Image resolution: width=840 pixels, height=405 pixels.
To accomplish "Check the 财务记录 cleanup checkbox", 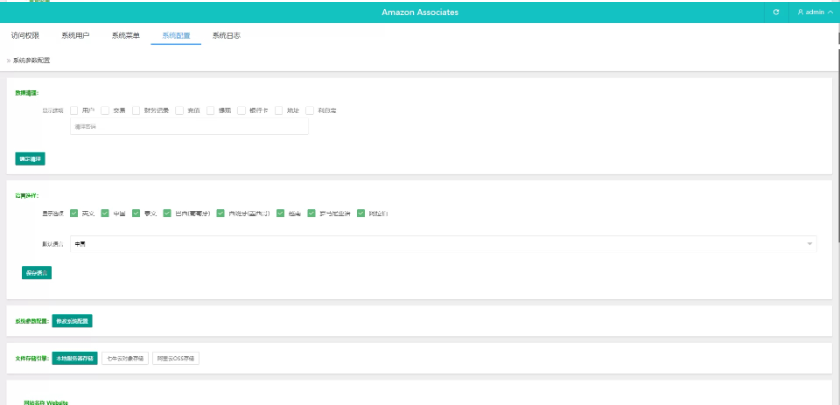I will 136,110.
